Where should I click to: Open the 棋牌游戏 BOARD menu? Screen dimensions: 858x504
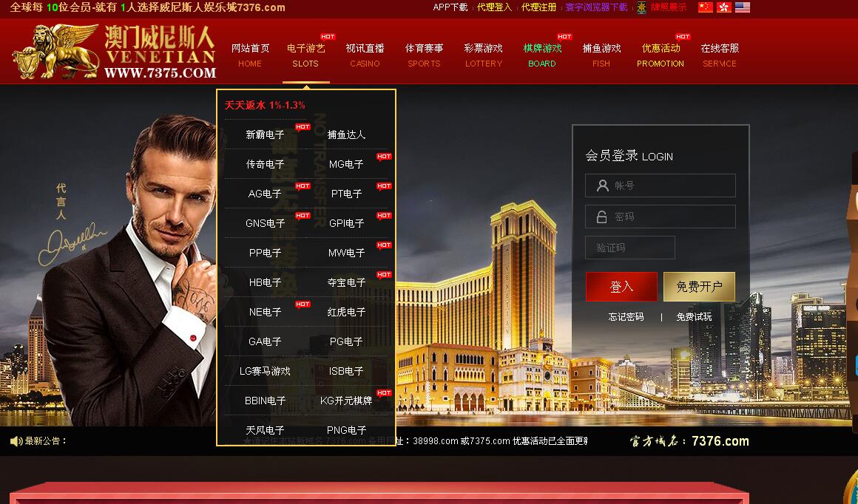(542, 55)
